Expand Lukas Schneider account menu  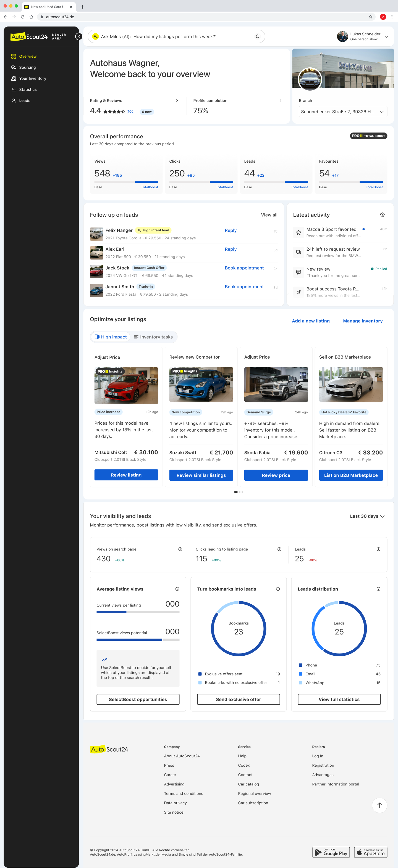386,36
